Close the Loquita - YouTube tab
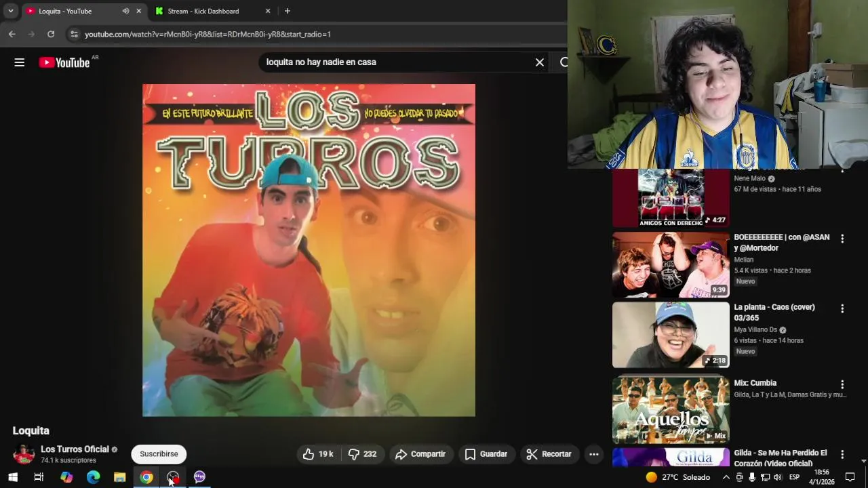 coord(139,11)
